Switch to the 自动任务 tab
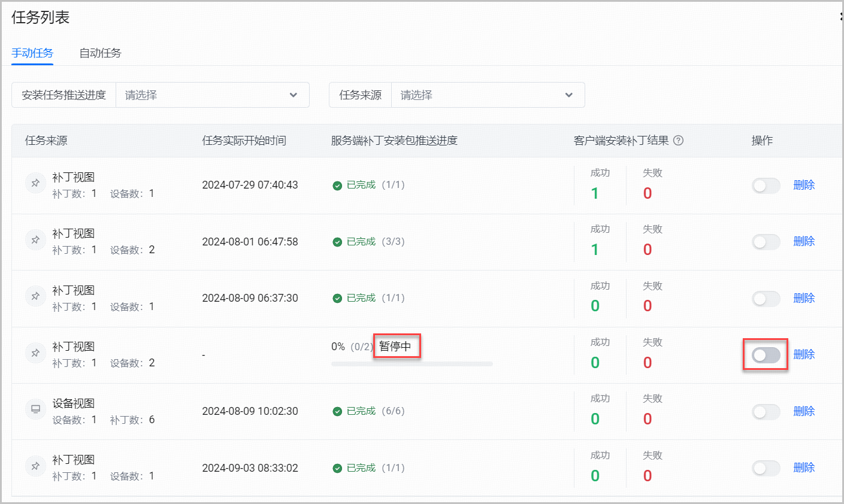Viewport: 844px width, 504px height. (x=101, y=53)
